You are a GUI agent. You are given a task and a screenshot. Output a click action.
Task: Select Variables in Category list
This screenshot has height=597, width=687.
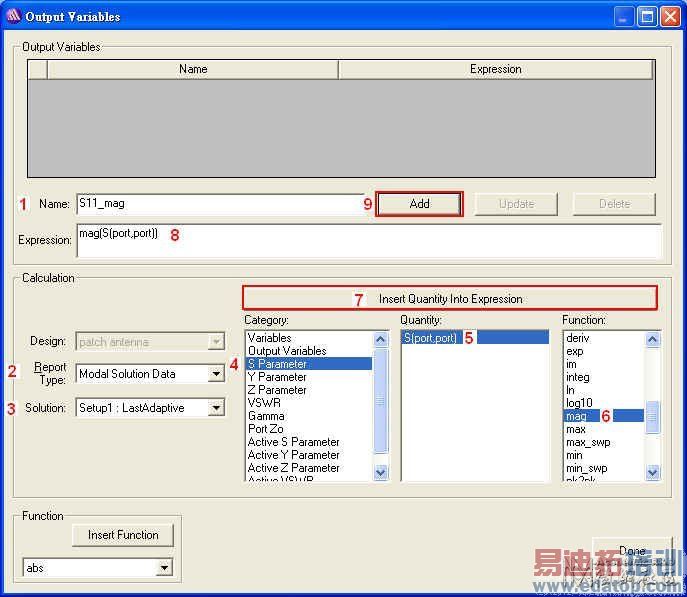(308, 338)
